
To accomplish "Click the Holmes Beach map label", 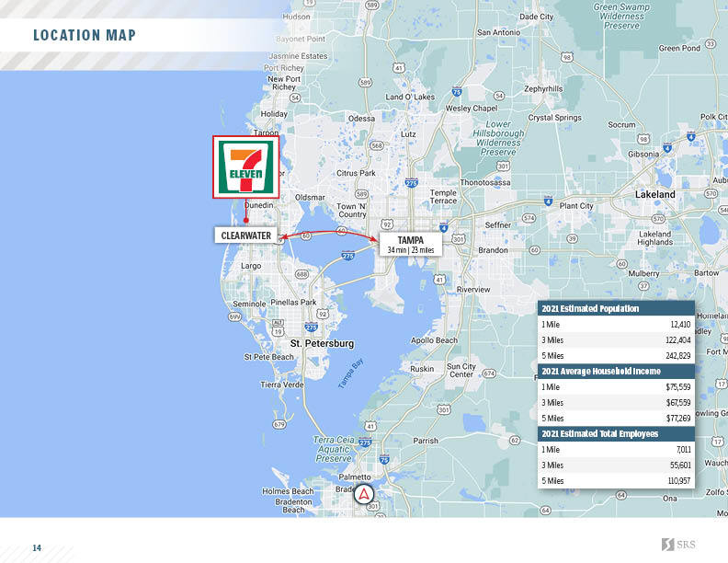I will pyautogui.click(x=288, y=491).
